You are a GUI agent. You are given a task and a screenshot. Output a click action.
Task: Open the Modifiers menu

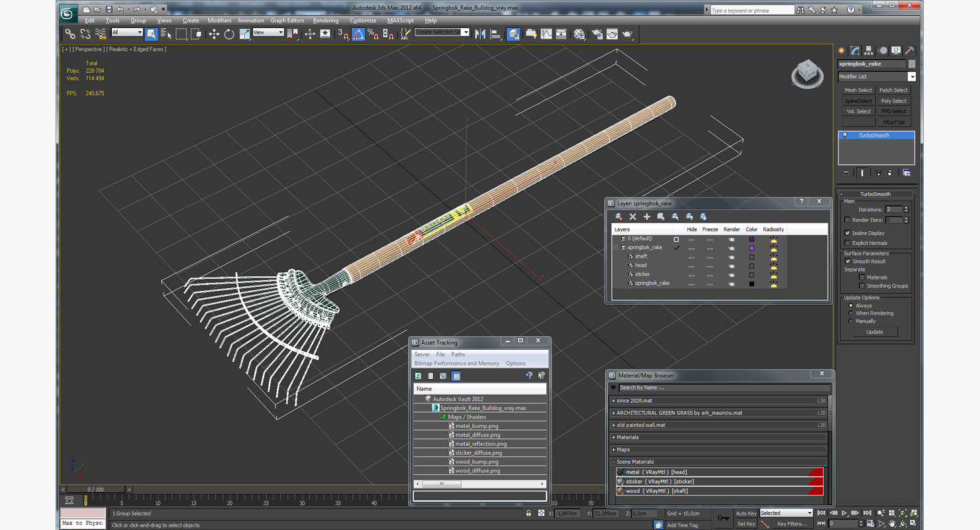tap(219, 21)
